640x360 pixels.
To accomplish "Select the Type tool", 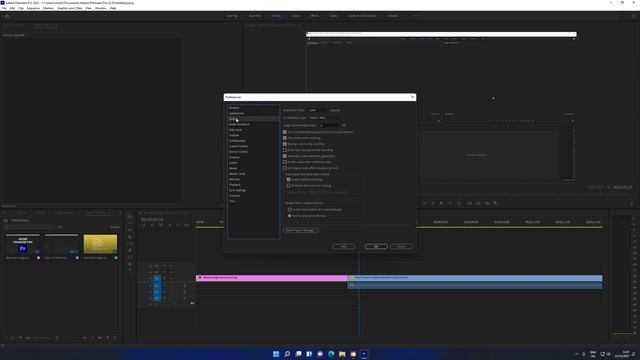I will [x=130, y=271].
